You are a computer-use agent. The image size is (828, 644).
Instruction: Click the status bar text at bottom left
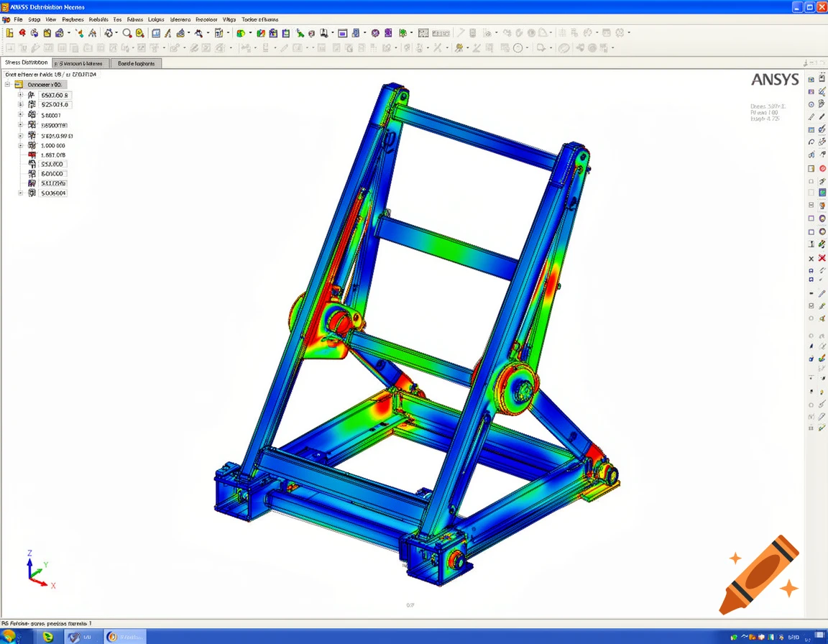pos(47,623)
